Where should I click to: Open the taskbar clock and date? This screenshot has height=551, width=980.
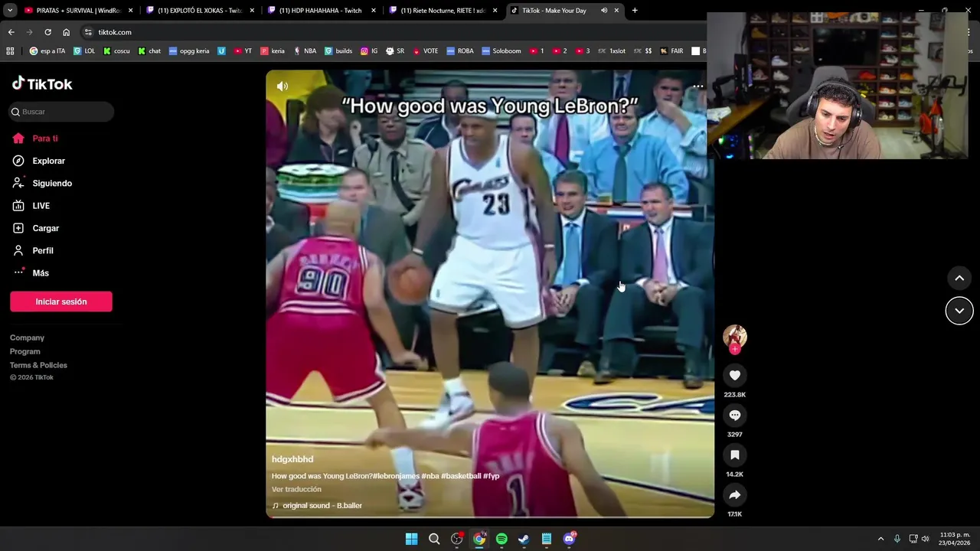(955, 539)
